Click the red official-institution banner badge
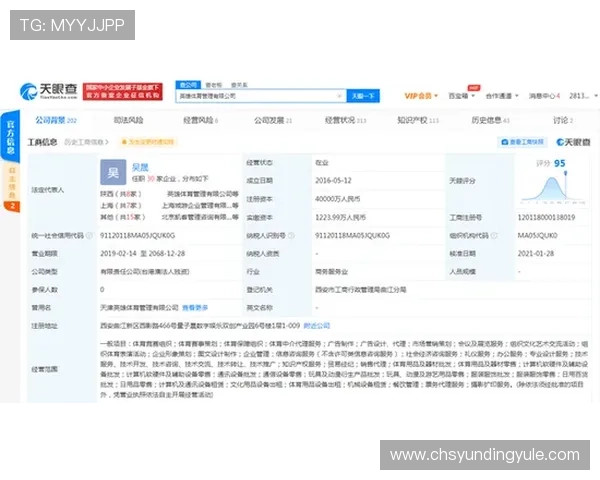600x480 pixels. point(122,91)
